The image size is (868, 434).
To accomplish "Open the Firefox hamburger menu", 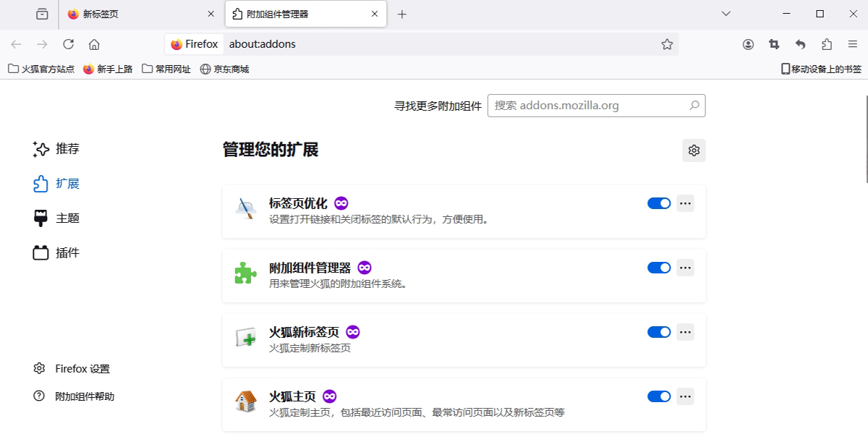I will pyautogui.click(x=853, y=44).
